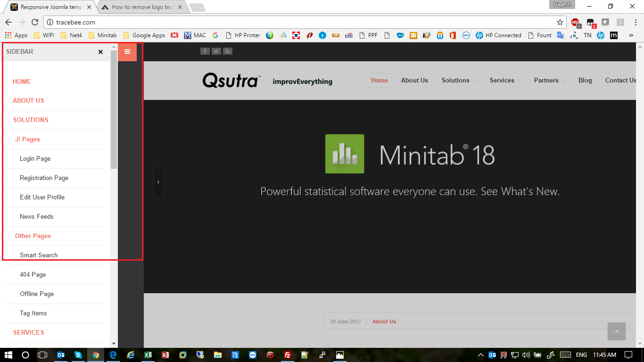This screenshot has height=362, width=644.
Task: Click the browser Back arrow
Action: (x=8, y=22)
